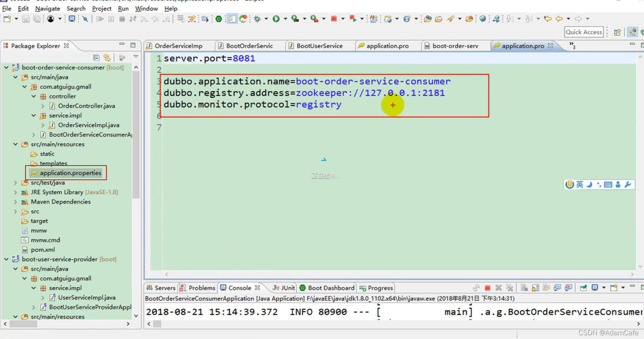Open the Window menu

(x=146, y=8)
